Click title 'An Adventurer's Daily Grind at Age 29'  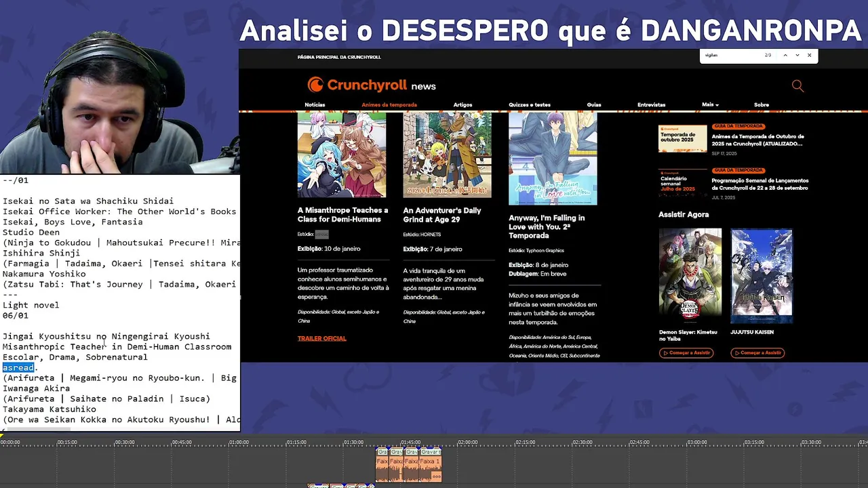[442, 214]
